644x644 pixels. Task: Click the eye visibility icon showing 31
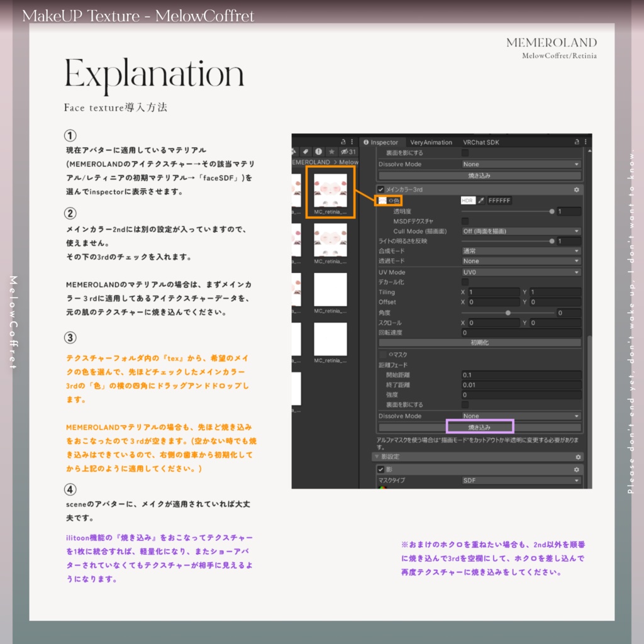coord(347,152)
